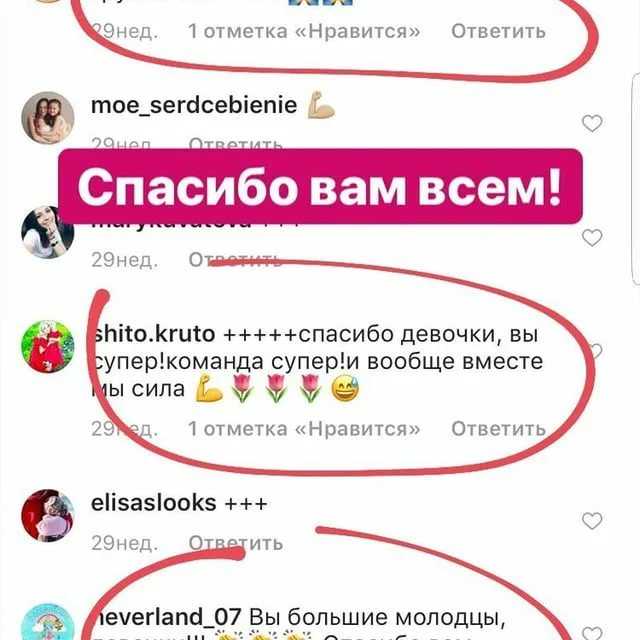The height and width of the screenshot is (640, 640).
Task: Tap Ответить on the topmost circled comment
Action: pyautogui.click(x=498, y=31)
